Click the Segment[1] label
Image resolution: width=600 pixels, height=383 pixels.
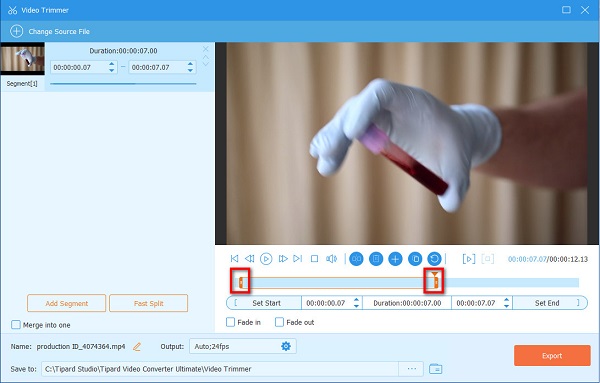coord(22,83)
